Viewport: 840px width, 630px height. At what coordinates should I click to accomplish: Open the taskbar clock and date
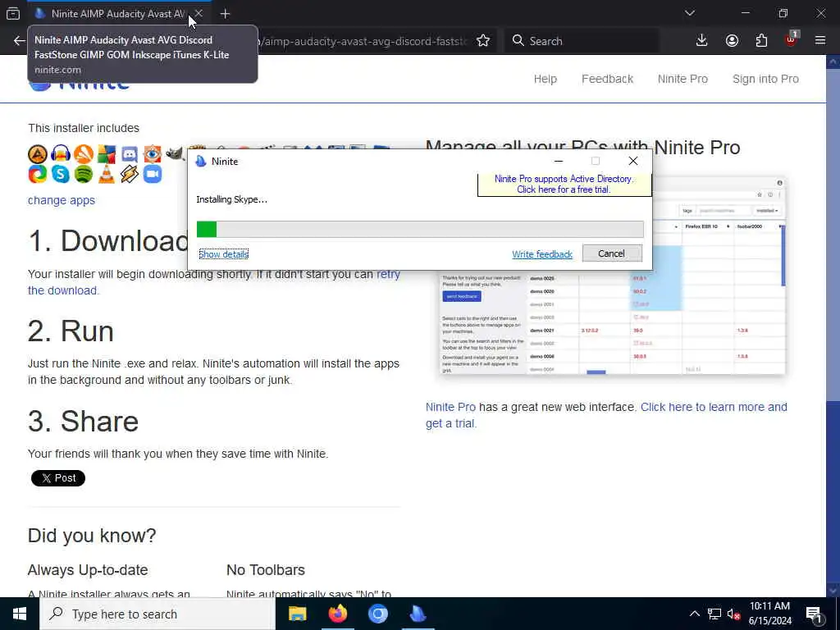click(769, 614)
